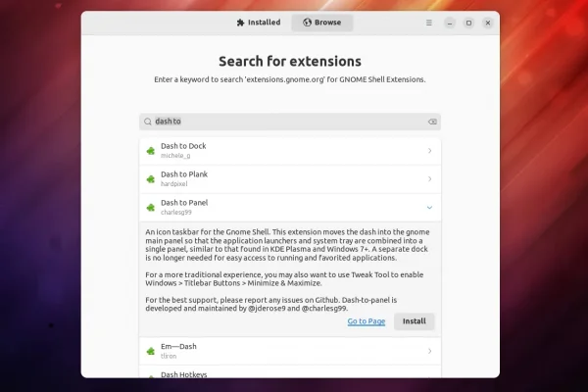Minimize the Extension Manager window

[x=450, y=23]
